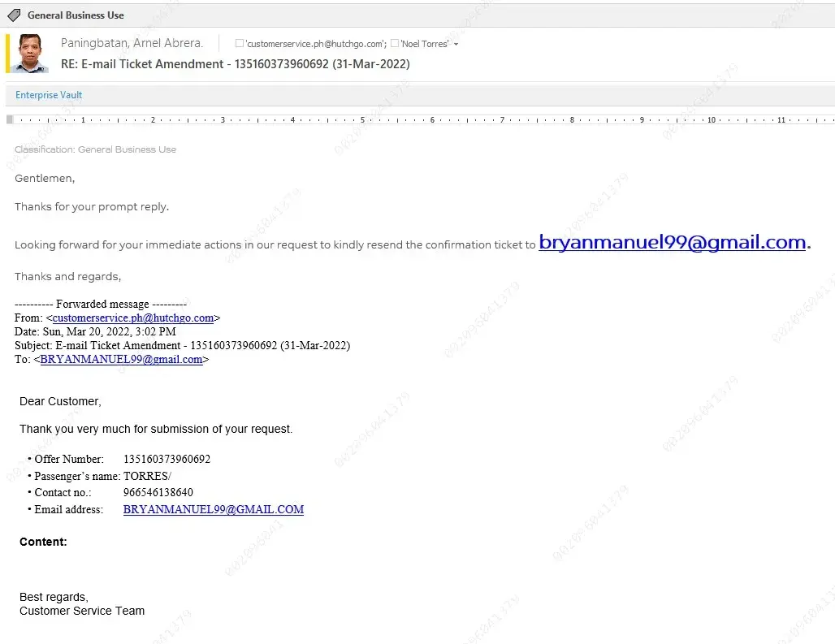Screen dimensions: 835x644
Task: Click the Email address BRYANMANUEL99@GMAIL.COM link
Action: click(214, 509)
